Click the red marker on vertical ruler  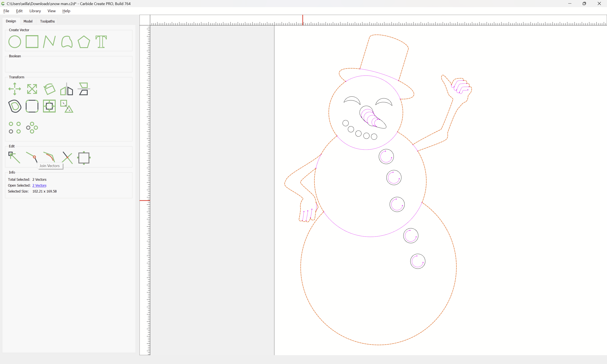pyautogui.click(x=145, y=200)
